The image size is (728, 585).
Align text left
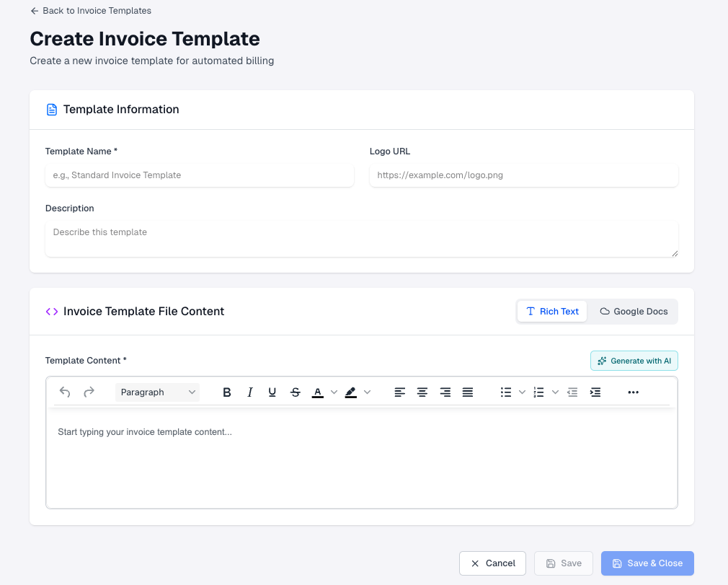[x=399, y=392]
